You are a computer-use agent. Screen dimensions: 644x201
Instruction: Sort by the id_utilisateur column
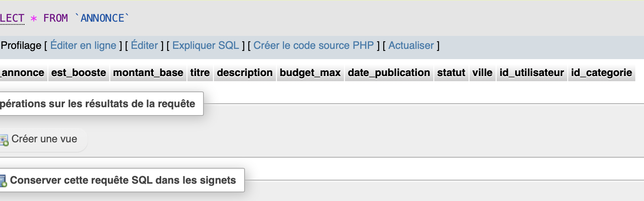click(x=531, y=73)
